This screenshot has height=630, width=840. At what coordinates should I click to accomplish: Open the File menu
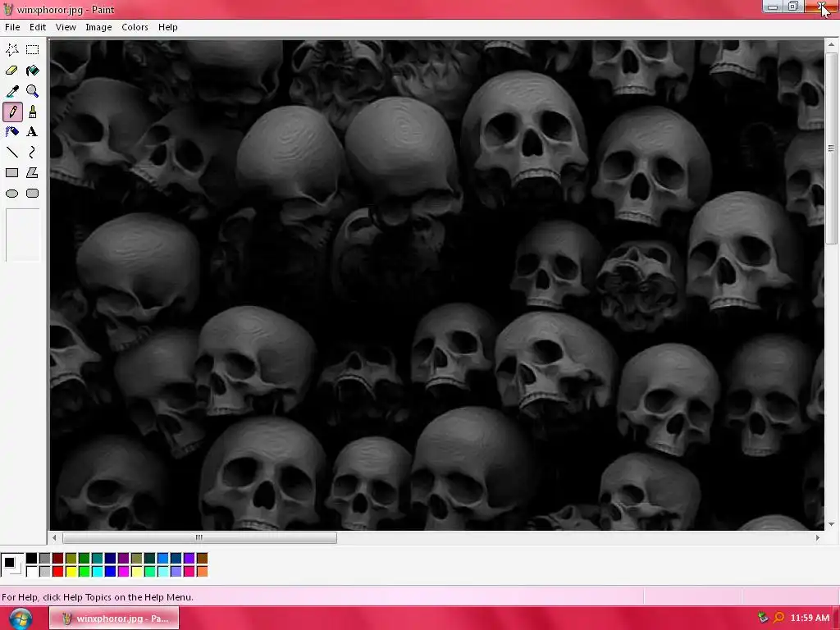pyautogui.click(x=12, y=27)
